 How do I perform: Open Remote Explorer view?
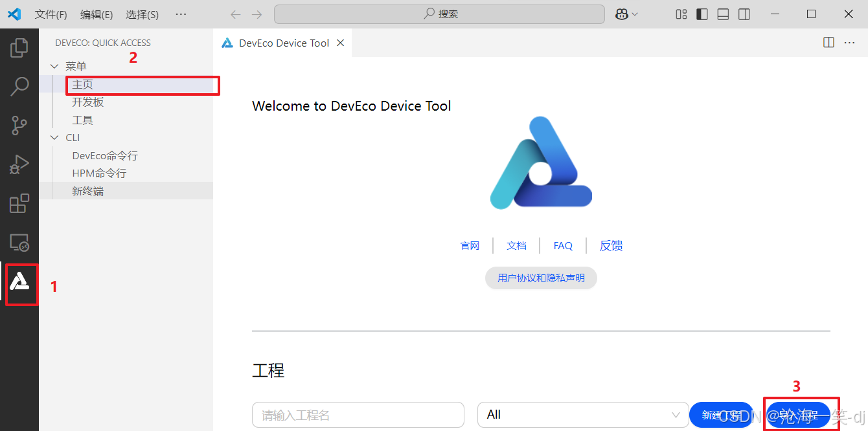pos(19,243)
